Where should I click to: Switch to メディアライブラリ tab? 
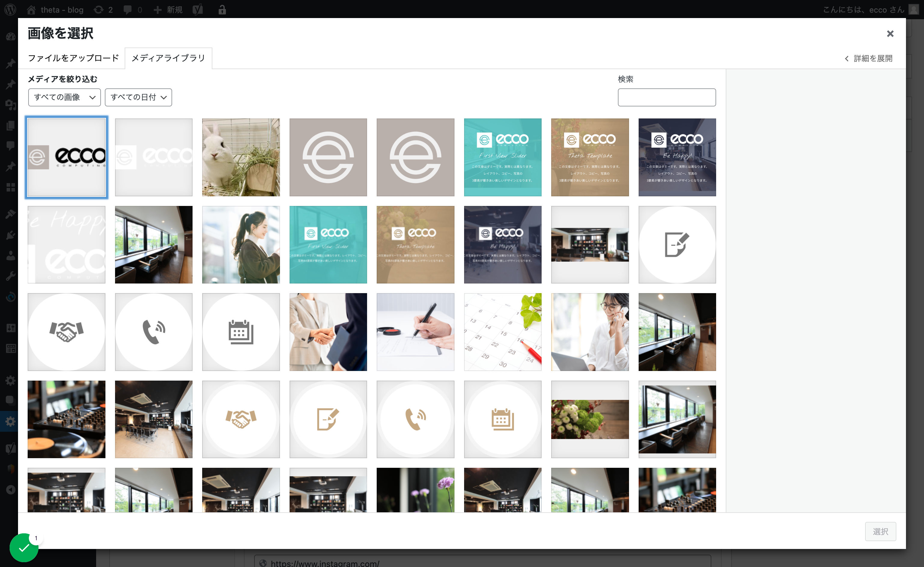tap(169, 58)
